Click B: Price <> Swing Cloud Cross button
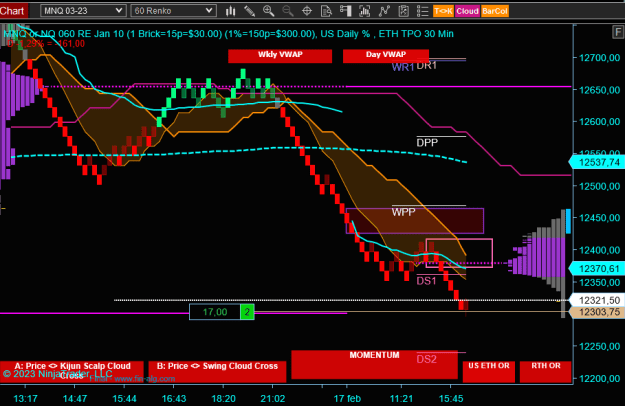The height and width of the screenshot is (406, 625). coord(217,371)
